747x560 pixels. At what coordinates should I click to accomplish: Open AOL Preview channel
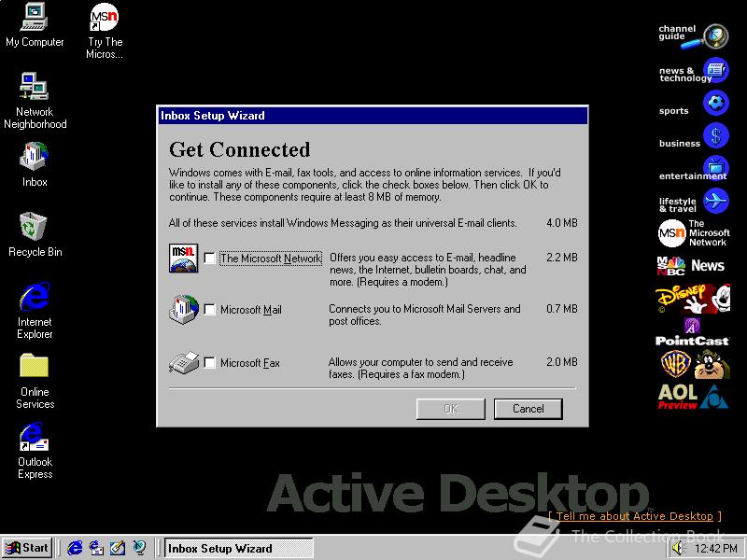693,396
